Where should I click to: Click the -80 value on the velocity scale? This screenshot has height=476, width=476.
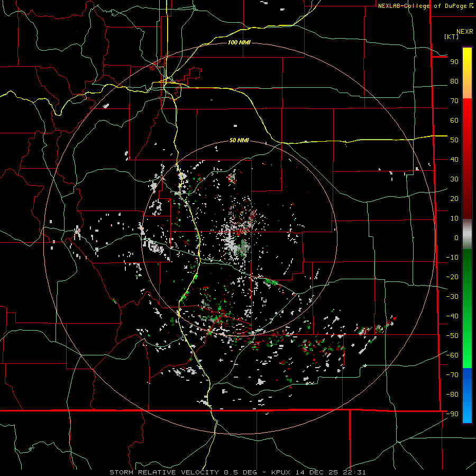[x=452, y=395]
